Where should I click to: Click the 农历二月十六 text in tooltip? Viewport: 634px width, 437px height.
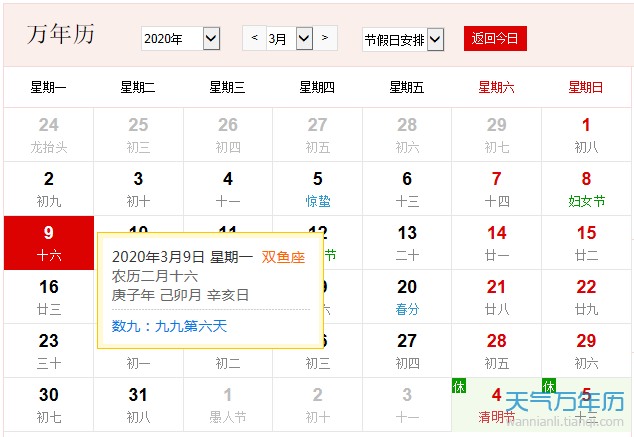pyautogui.click(x=155, y=277)
